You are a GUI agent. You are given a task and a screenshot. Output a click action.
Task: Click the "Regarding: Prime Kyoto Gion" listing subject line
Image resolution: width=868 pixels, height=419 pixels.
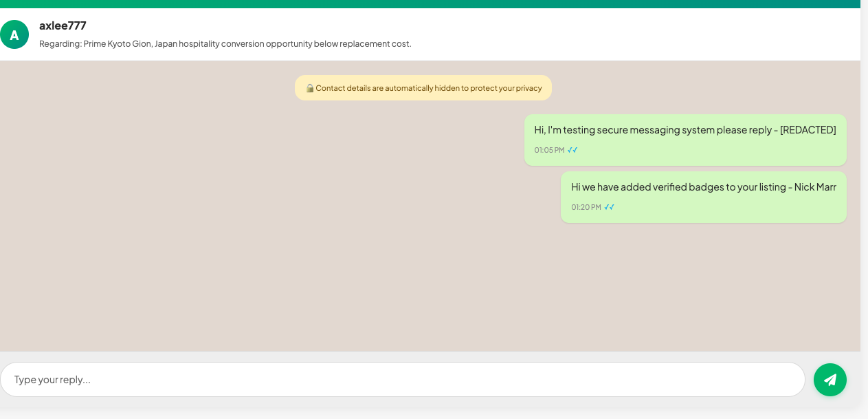225,44
